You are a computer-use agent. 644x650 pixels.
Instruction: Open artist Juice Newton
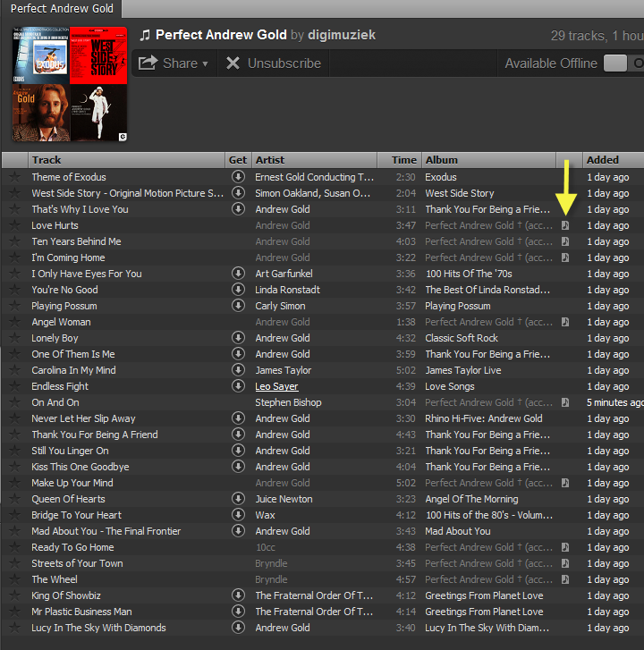pyautogui.click(x=284, y=499)
